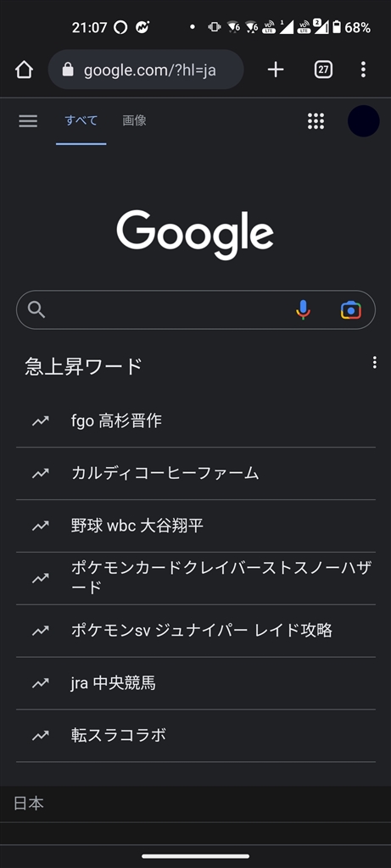391x868 pixels.
Task: Open Google Lens camera search
Action: (x=350, y=310)
